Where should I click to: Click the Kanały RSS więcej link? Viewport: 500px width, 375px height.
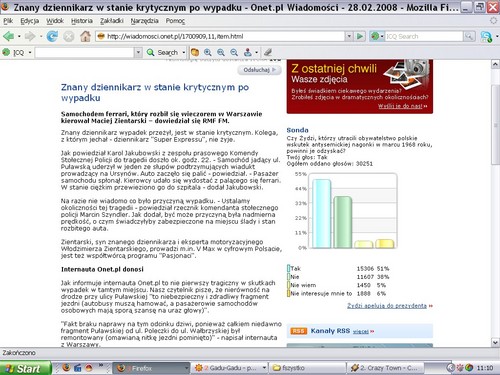click(361, 332)
